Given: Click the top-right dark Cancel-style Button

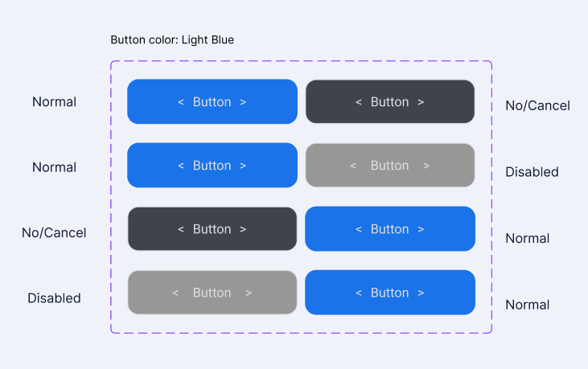Looking at the screenshot, I should [x=390, y=102].
